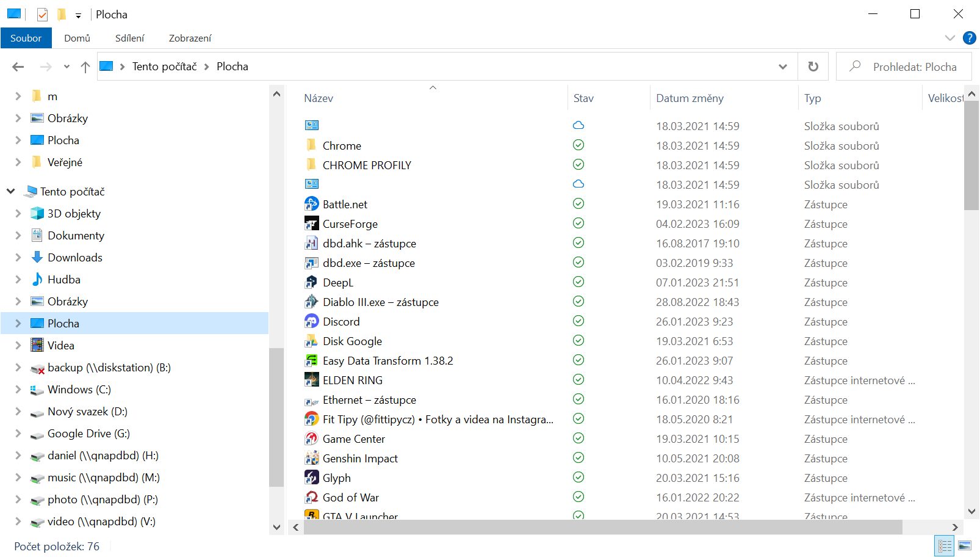Select photo (\\qnapdbd) (P:) drive
980x557 pixels.
pos(103,499)
